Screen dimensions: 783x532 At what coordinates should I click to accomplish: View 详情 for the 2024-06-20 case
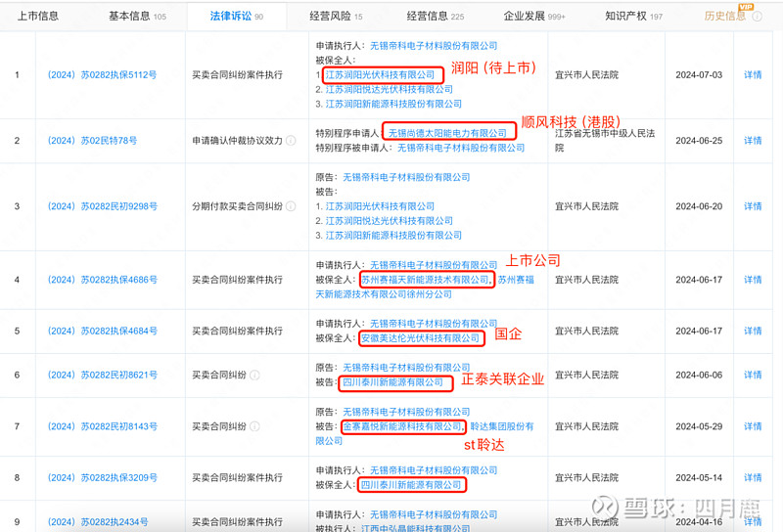point(753,206)
